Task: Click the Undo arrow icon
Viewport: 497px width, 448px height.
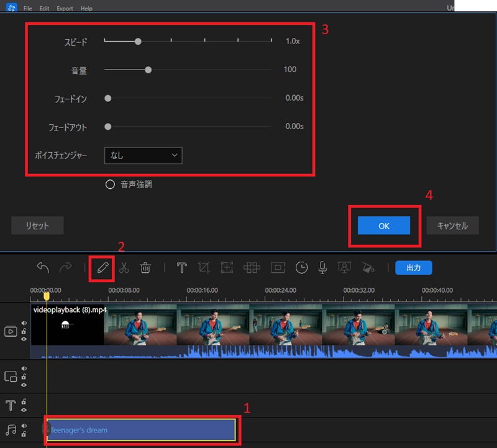Action: [43, 268]
